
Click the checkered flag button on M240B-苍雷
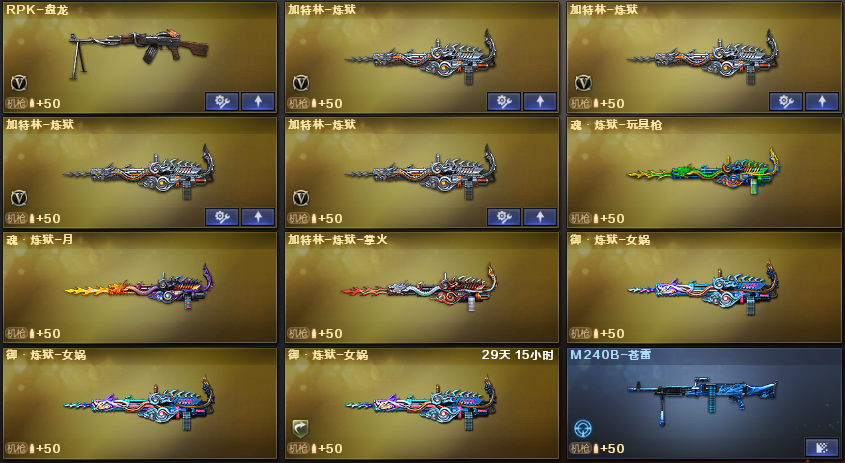point(822,447)
